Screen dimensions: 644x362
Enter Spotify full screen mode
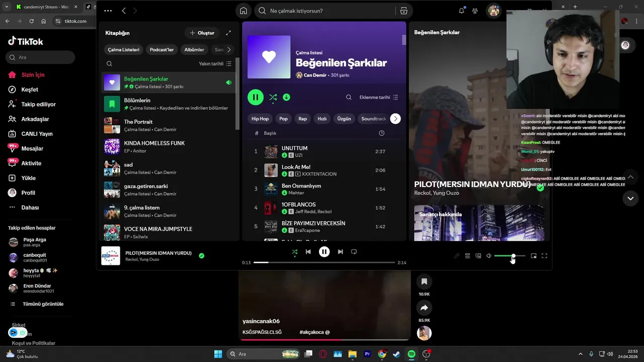(x=544, y=256)
